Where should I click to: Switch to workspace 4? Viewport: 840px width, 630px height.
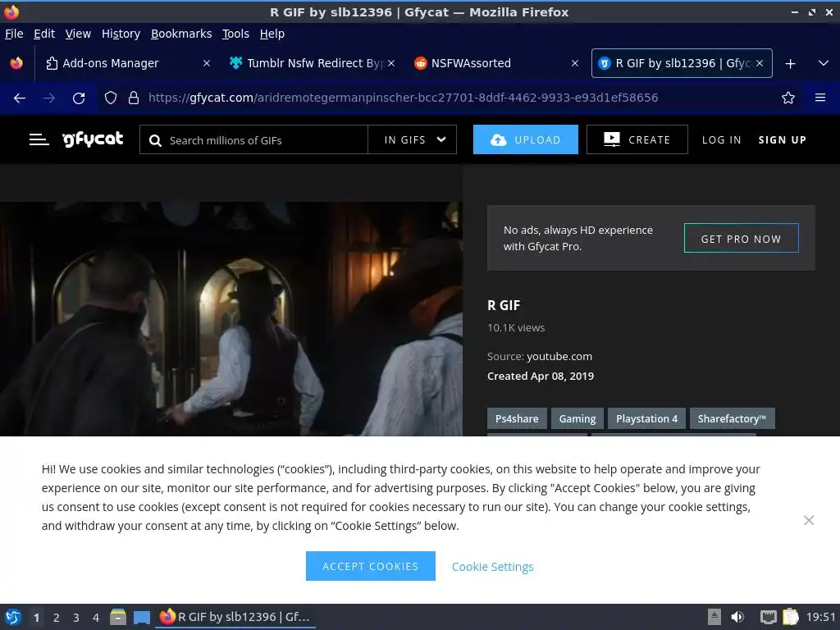tap(96, 618)
